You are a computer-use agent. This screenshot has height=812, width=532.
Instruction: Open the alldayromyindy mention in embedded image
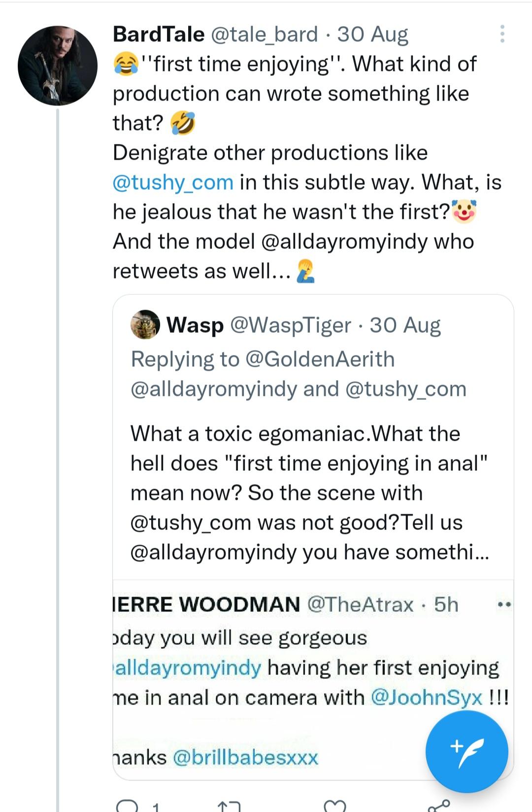click(187, 668)
